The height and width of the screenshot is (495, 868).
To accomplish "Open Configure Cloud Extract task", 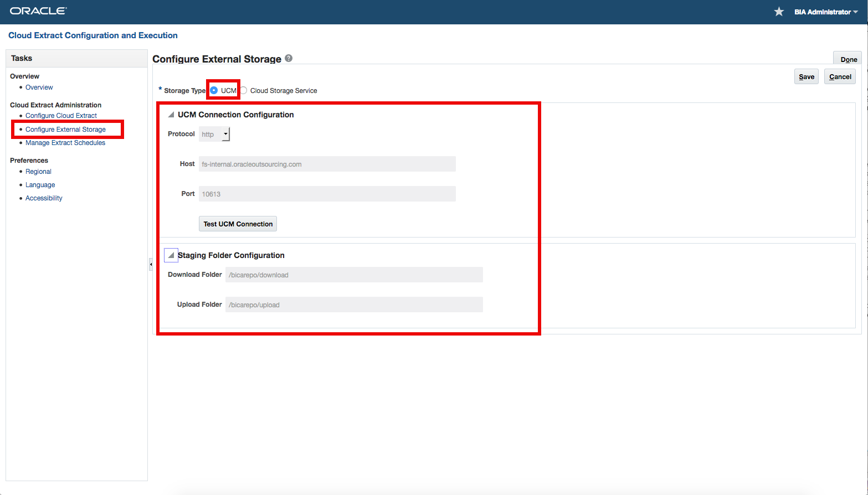I will [x=61, y=116].
